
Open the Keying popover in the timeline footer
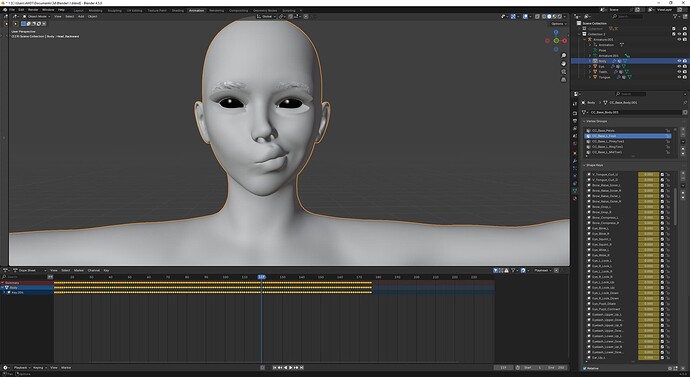pyautogui.click(x=39, y=368)
